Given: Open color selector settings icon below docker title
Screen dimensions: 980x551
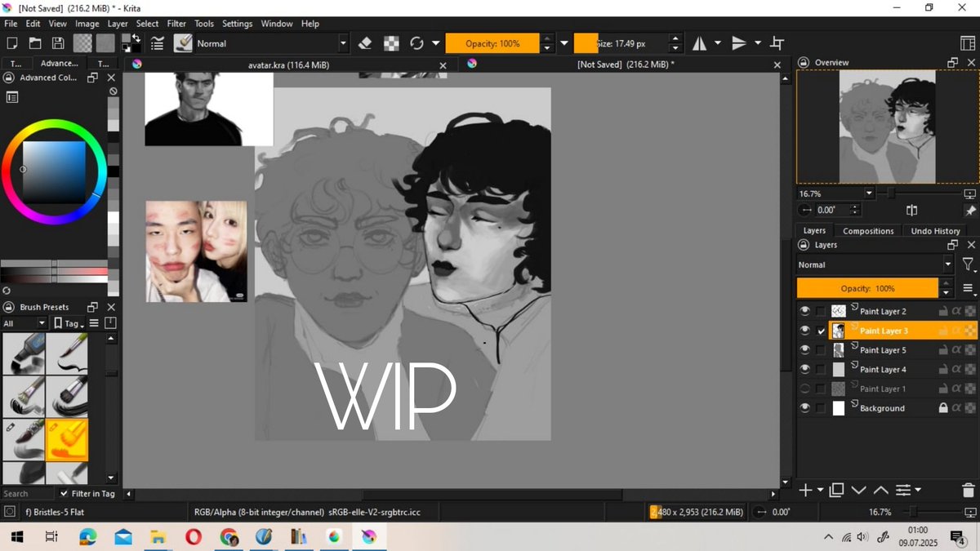Looking at the screenshot, I should [12, 97].
